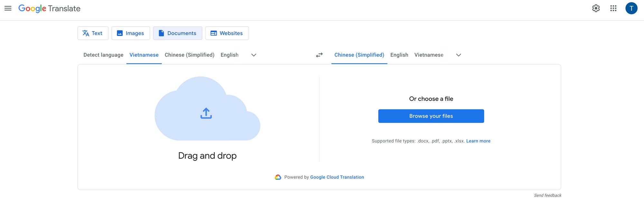Open the main hamburger menu
Viewport: 644px width, 205px height.
point(8,8)
